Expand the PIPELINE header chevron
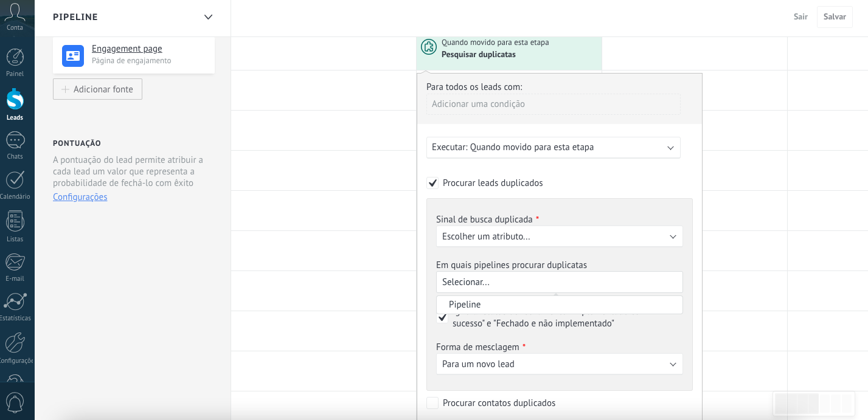Image resolution: width=868 pixels, height=420 pixels. tap(208, 17)
